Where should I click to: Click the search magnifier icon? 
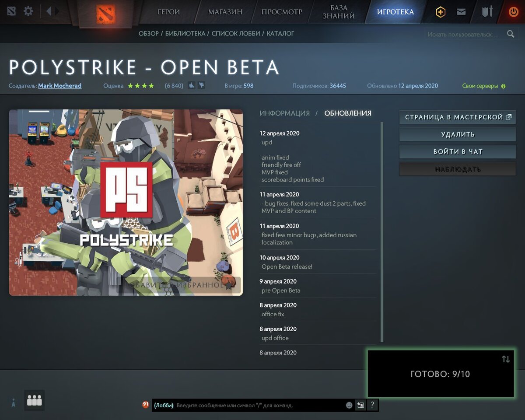pyautogui.click(x=511, y=34)
